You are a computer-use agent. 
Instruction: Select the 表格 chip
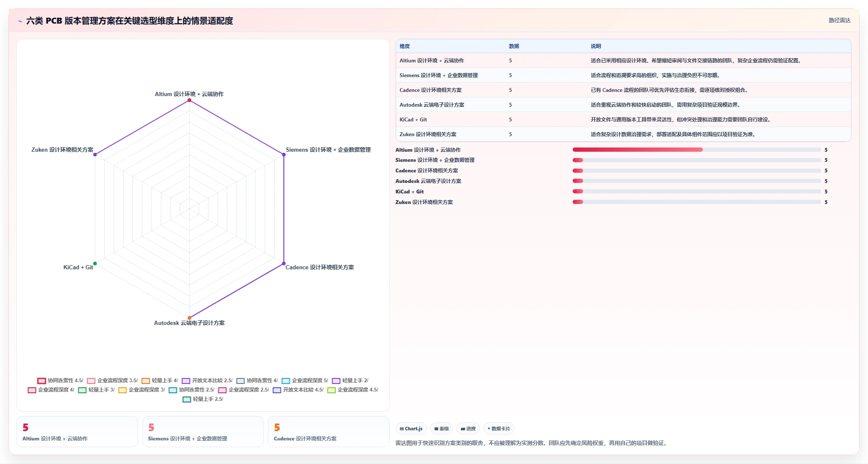442,429
